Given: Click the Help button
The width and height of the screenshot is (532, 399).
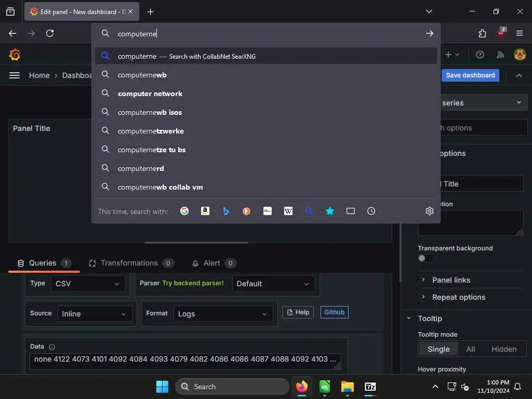Looking at the screenshot, I should [298, 312].
